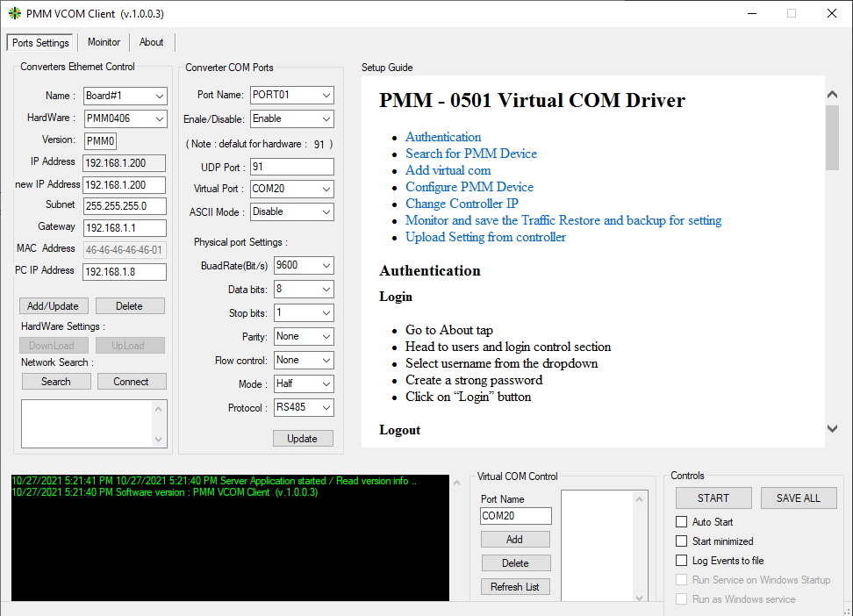Click the Setup Guide scroll up arrow

click(832, 95)
